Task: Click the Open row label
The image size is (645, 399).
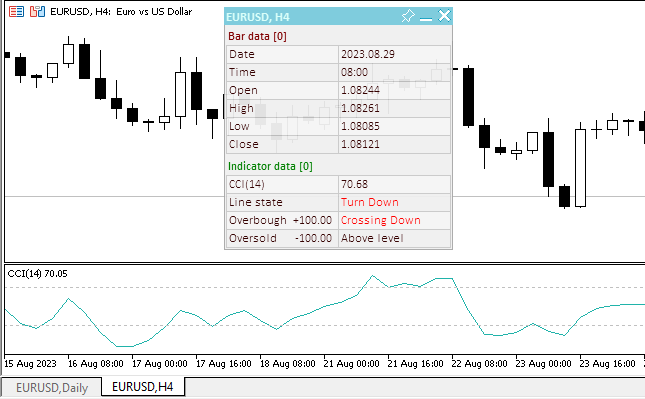Action: pos(243,90)
